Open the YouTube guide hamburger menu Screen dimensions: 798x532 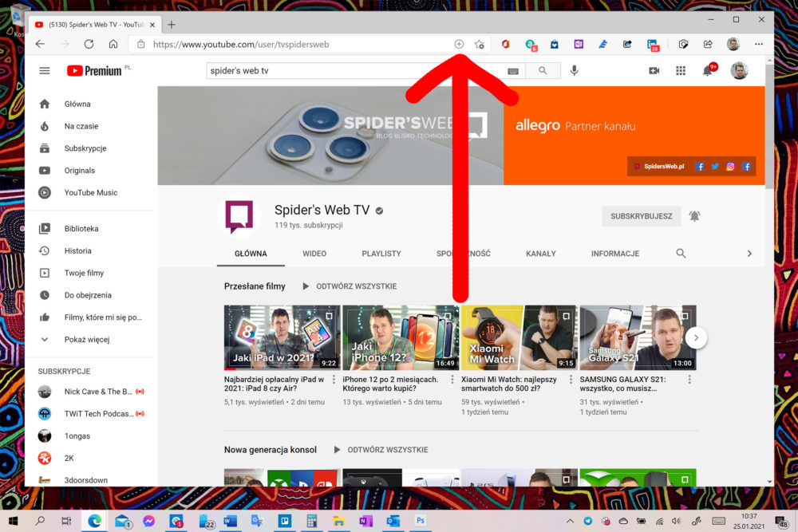45,71
